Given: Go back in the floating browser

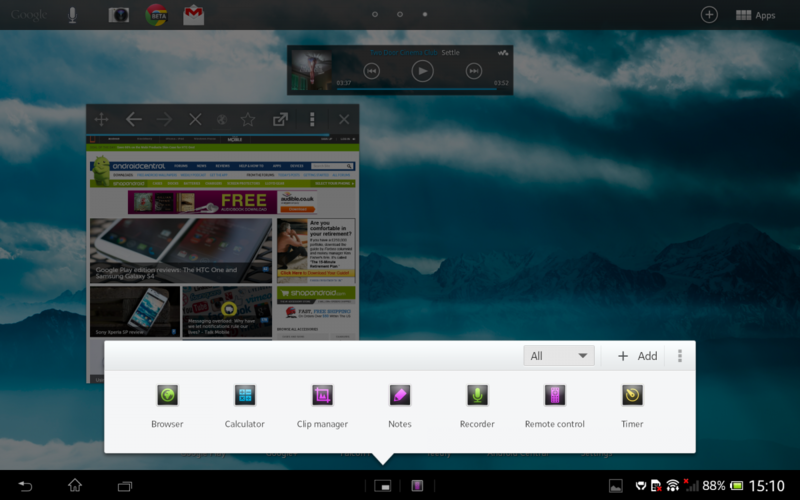Looking at the screenshot, I should 134,119.
